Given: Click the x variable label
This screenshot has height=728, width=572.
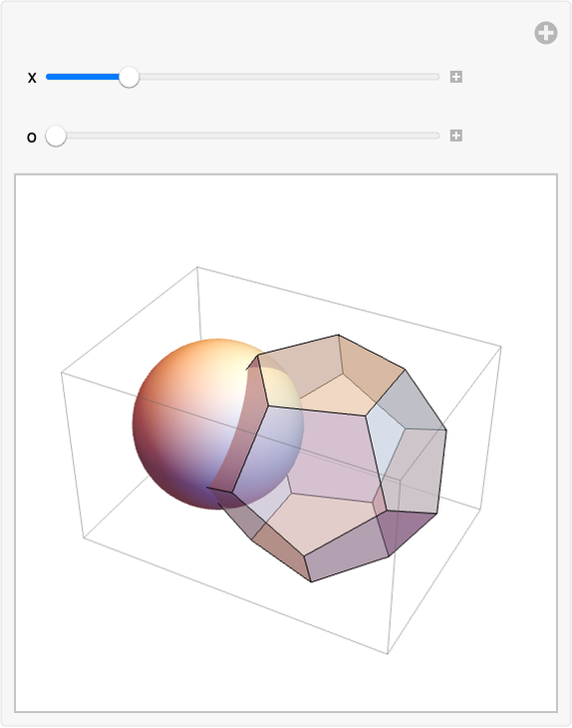Looking at the screenshot, I should (32, 77).
